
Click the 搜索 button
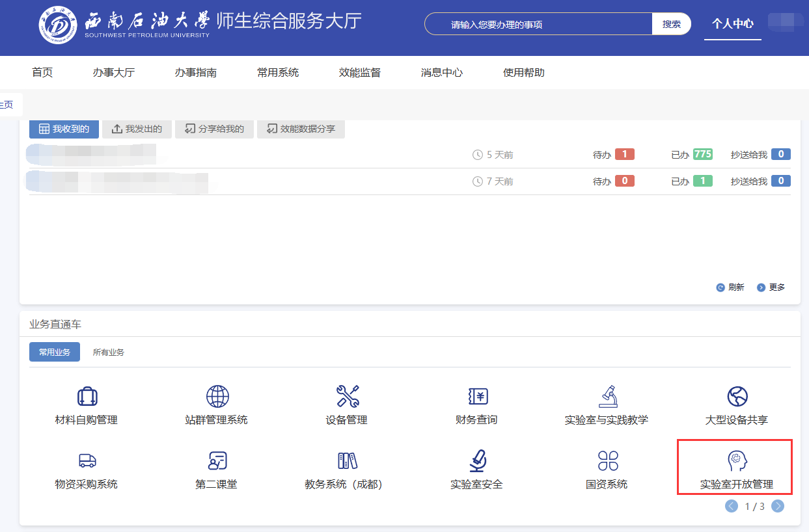coord(671,24)
